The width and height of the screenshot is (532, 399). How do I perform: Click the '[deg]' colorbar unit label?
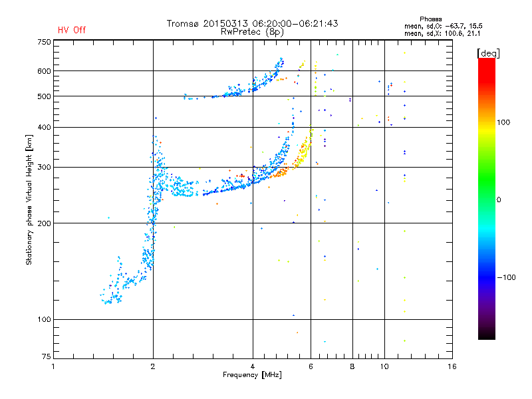point(488,53)
